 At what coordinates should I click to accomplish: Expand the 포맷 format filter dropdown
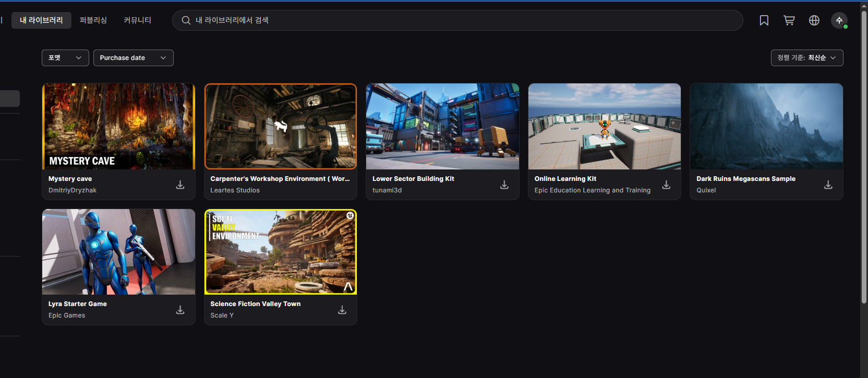(65, 58)
